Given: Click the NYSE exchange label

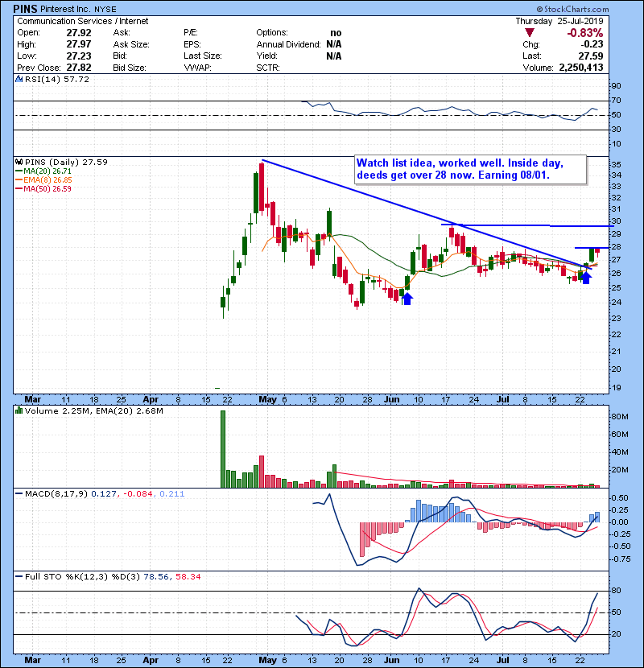Looking at the screenshot, I should [x=105, y=9].
